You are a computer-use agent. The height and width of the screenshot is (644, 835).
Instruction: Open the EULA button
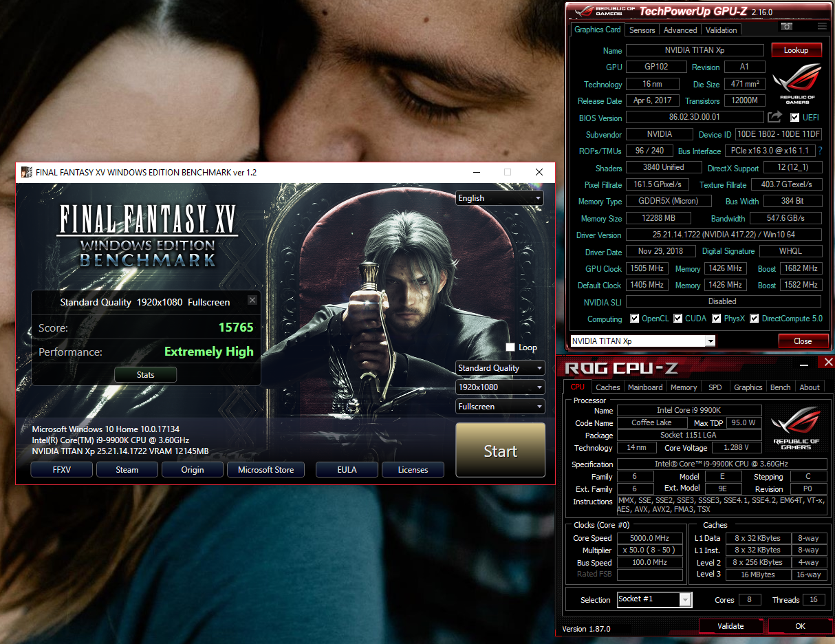(347, 470)
